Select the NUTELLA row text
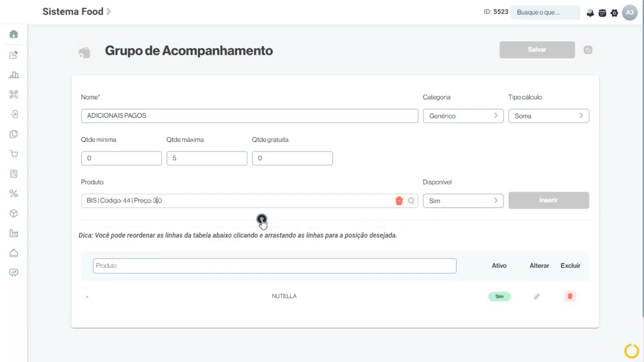This screenshot has height=362, width=644. (x=284, y=296)
